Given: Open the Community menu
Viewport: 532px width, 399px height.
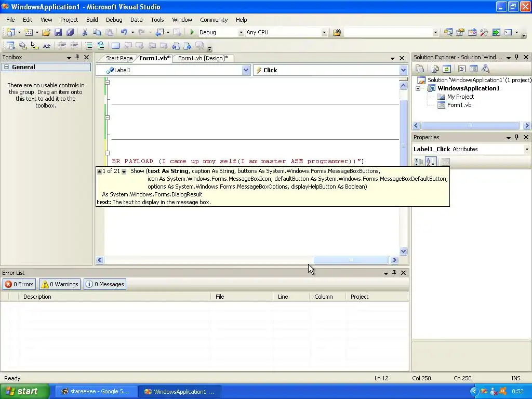Looking at the screenshot, I should pos(214,20).
